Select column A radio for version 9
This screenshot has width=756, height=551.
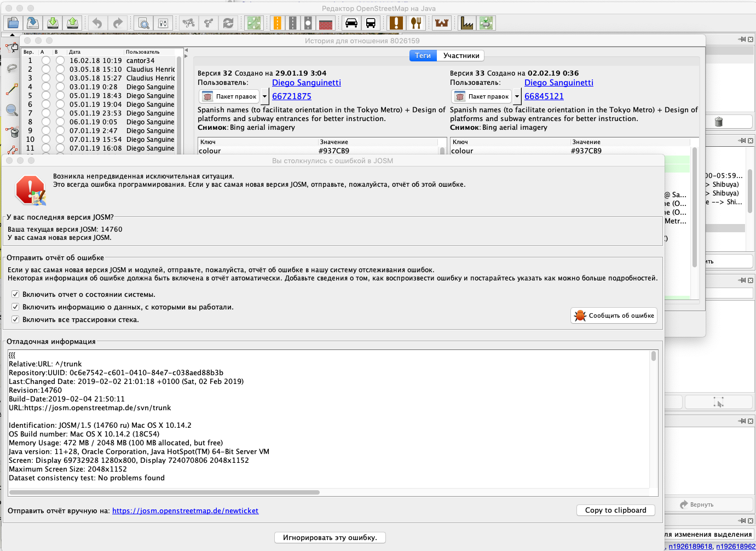coord(46,130)
